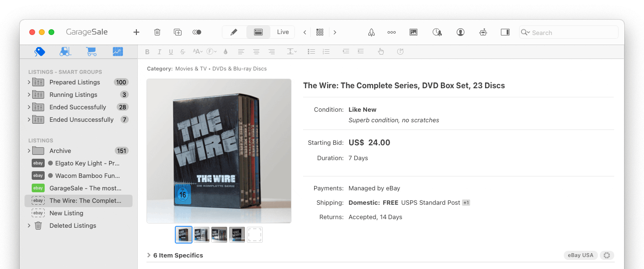644x269 pixels.
Task: Open the eBay accounts person icon
Action: click(x=461, y=32)
